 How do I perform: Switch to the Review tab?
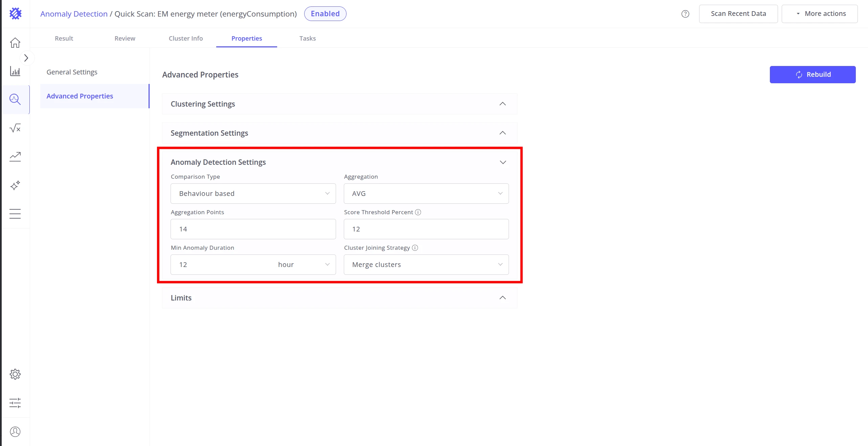[x=125, y=39]
